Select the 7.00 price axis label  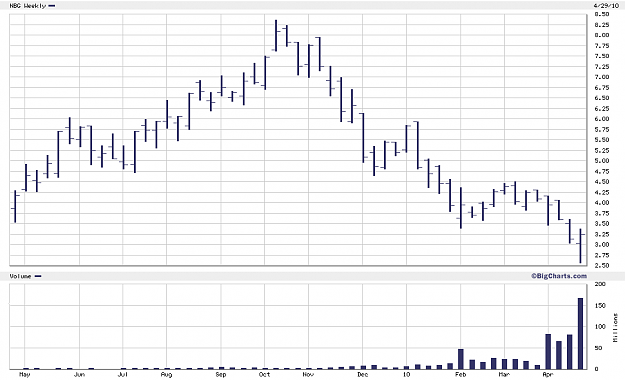tap(601, 77)
